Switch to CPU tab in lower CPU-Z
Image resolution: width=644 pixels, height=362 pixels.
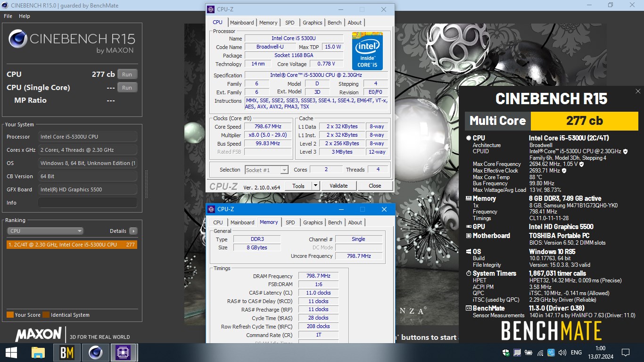pos(218,222)
